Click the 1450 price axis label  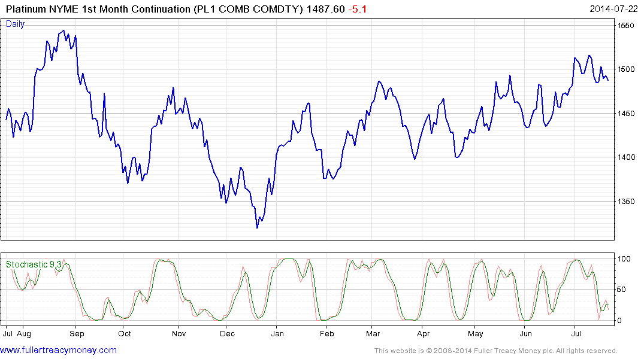[x=626, y=114]
